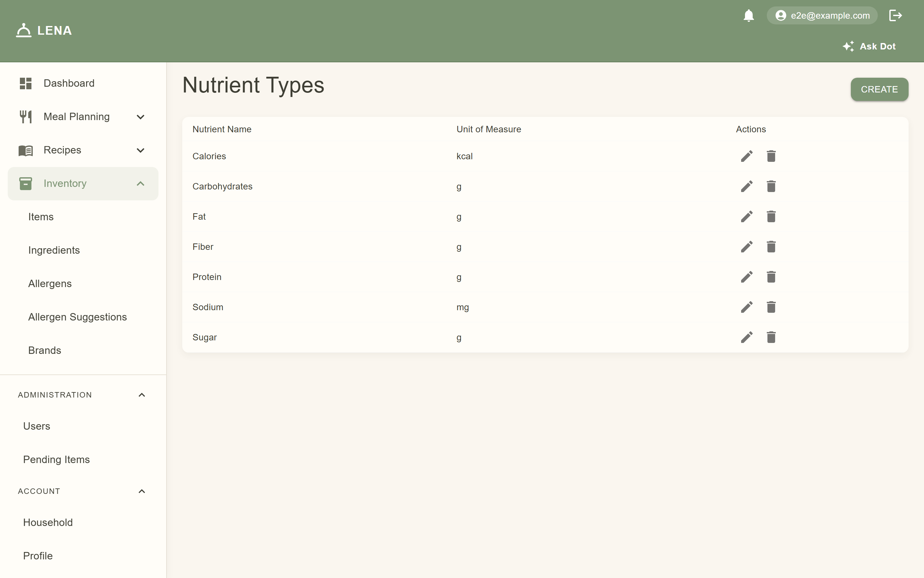The height and width of the screenshot is (578, 924).
Task: Delete the Fiber nutrient
Action: click(x=771, y=247)
